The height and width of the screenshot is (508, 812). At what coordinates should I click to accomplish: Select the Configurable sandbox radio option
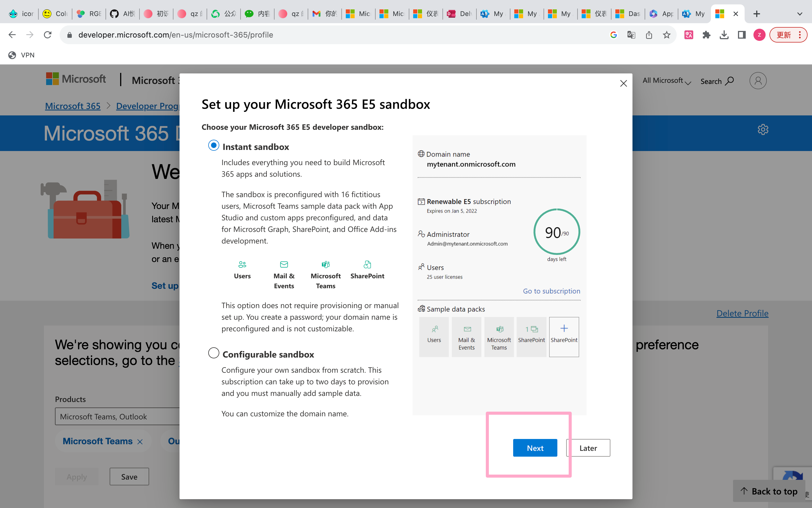(x=214, y=353)
